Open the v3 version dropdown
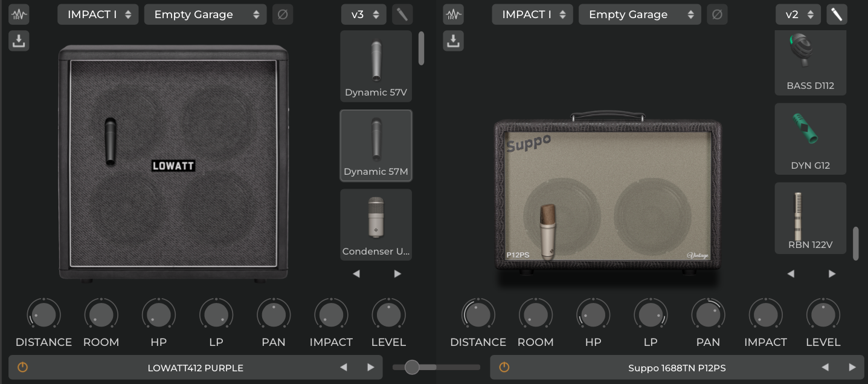 (x=364, y=15)
